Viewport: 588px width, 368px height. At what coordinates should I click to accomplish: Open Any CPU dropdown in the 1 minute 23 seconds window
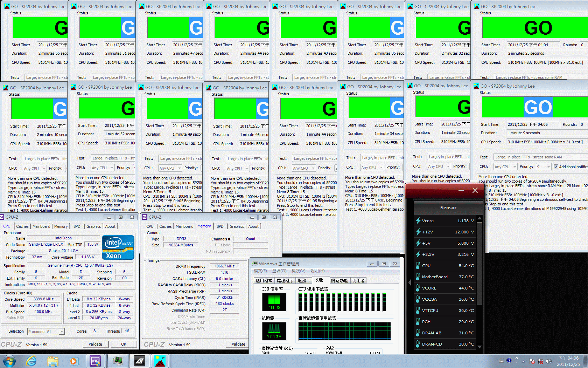pyautogui.click(x=439, y=166)
